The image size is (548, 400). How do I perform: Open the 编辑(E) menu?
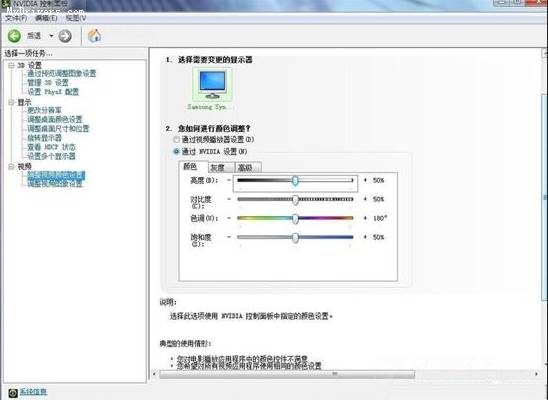coord(46,18)
